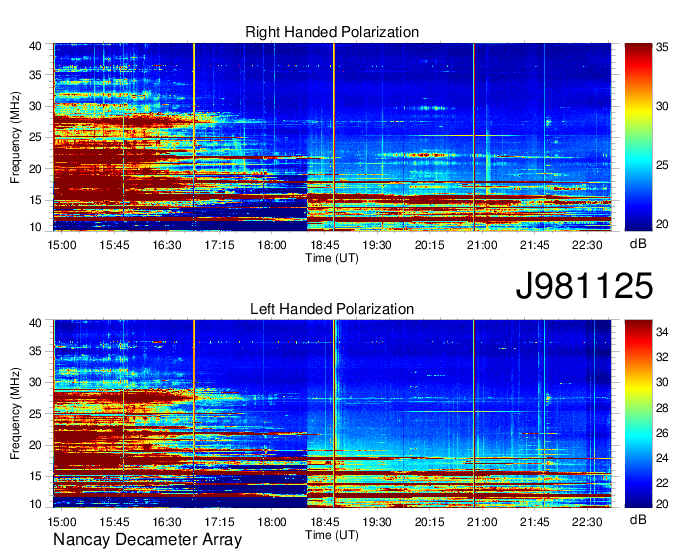Click the Right Handed plot's dB colorbar

click(x=638, y=137)
